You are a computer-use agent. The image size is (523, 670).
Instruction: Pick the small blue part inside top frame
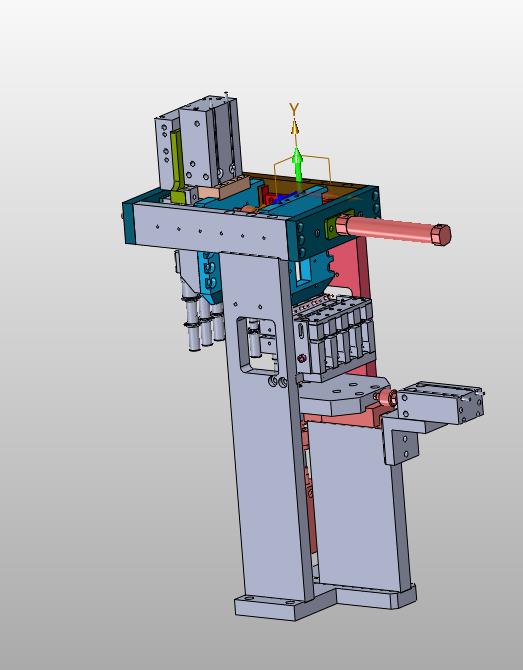click(x=284, y=198)
